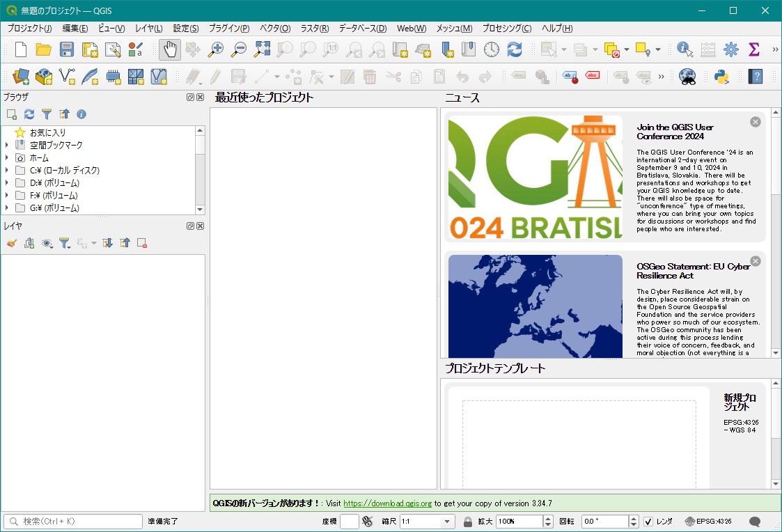Open the プロセシング(C) menu
782x532 pixels.
(507, 29)
